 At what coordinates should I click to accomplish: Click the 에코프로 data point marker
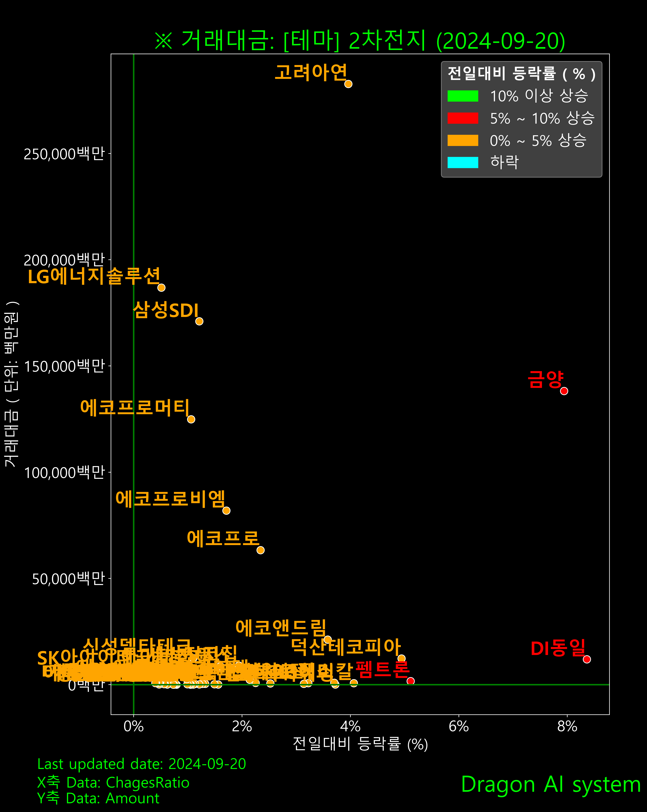261,550
